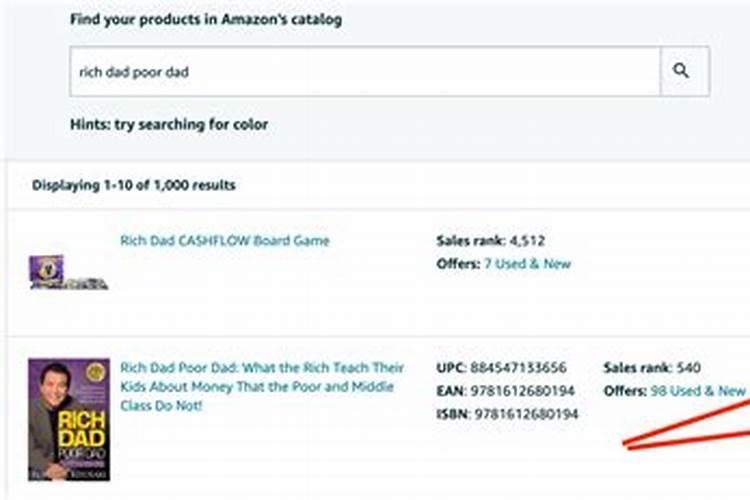View the 7 Used & New offers
The image size is (750, 500).
pyautogui.click(x=528, y=264)
